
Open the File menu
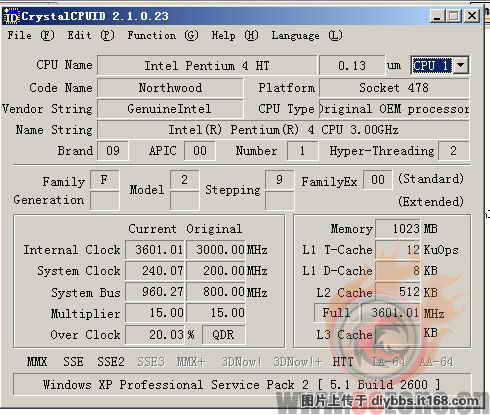point(31,35)
